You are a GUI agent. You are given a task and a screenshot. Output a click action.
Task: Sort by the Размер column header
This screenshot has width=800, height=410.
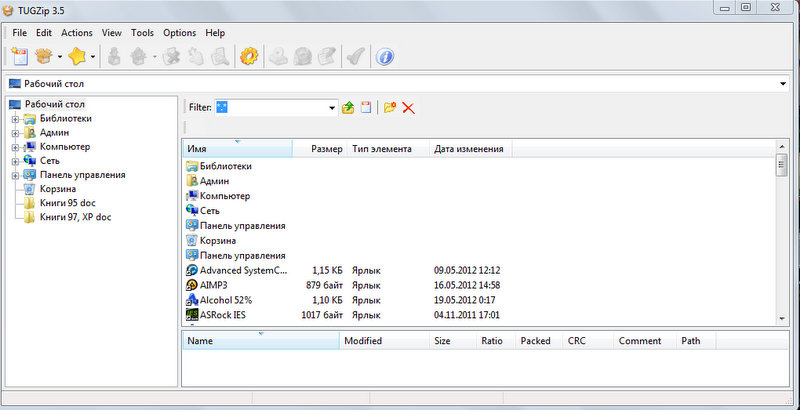pos(320,148)
